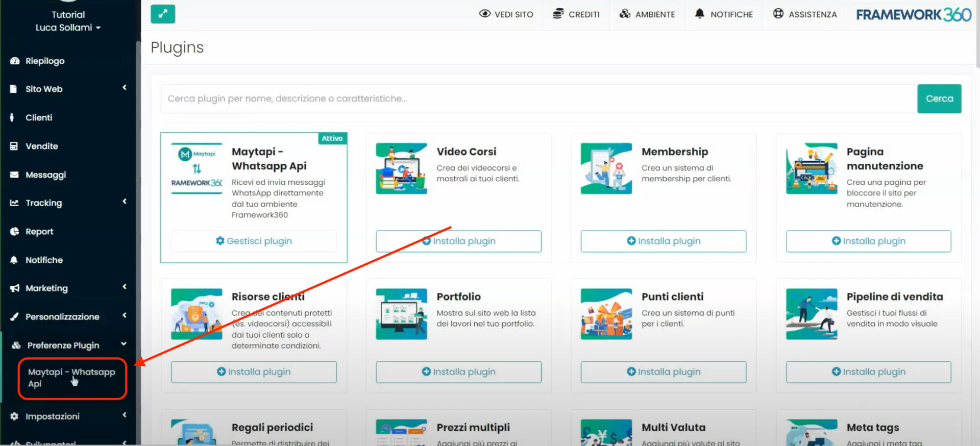The height and width of the screenshot is (446, 980).
Task: Click the Messaggi envelope icon
Action: [14, 175]
